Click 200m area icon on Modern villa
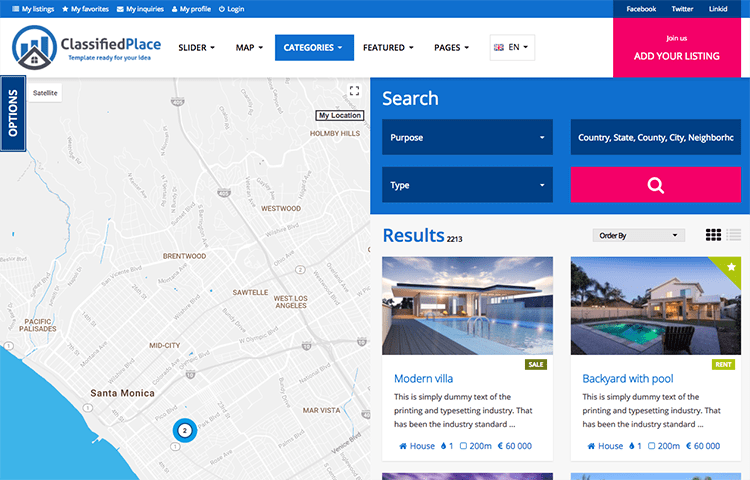This screenshot has width=750, height=480. tap(463, 446)
